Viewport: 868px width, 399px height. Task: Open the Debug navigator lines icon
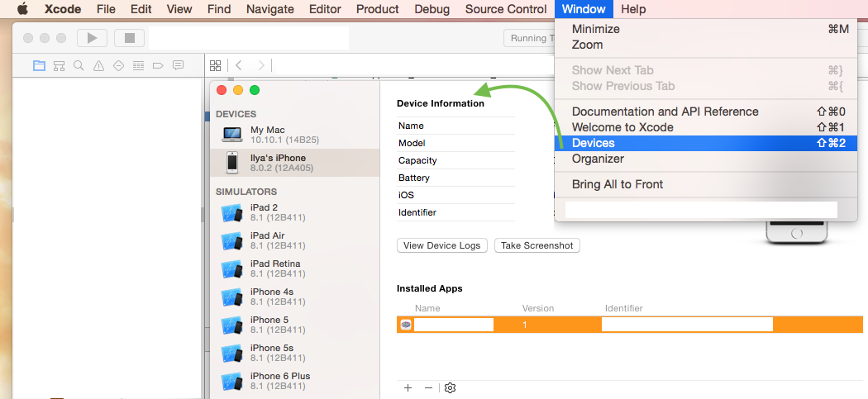[138, 66]
